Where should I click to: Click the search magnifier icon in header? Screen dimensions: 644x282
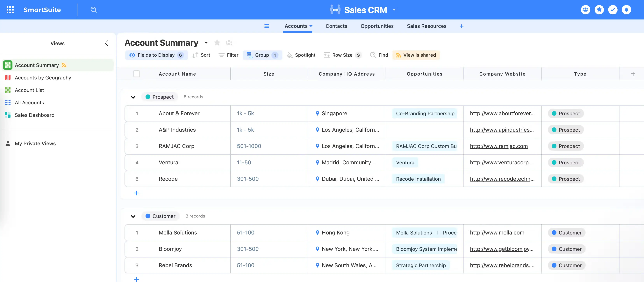(94, 10)
